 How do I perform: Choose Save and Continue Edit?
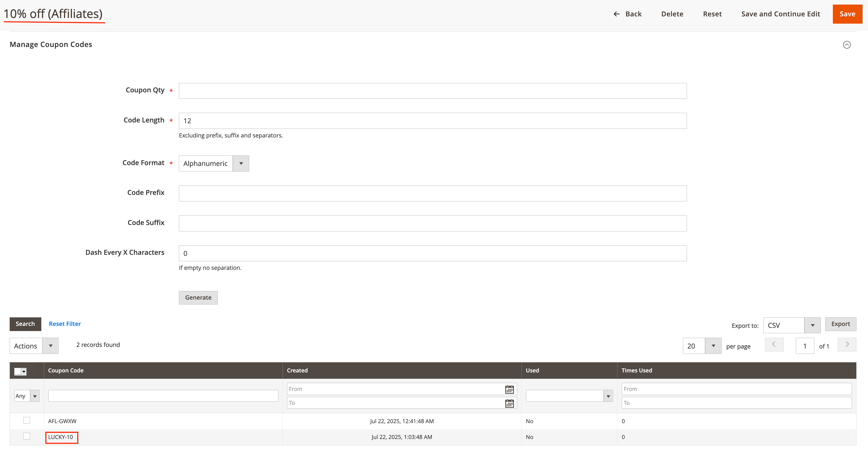[x=781, y=14]
